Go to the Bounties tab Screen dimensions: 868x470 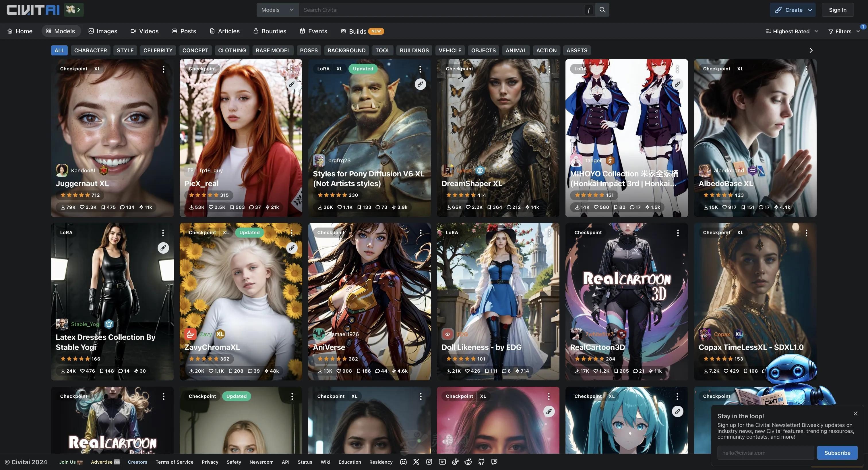tap(270, 31)
